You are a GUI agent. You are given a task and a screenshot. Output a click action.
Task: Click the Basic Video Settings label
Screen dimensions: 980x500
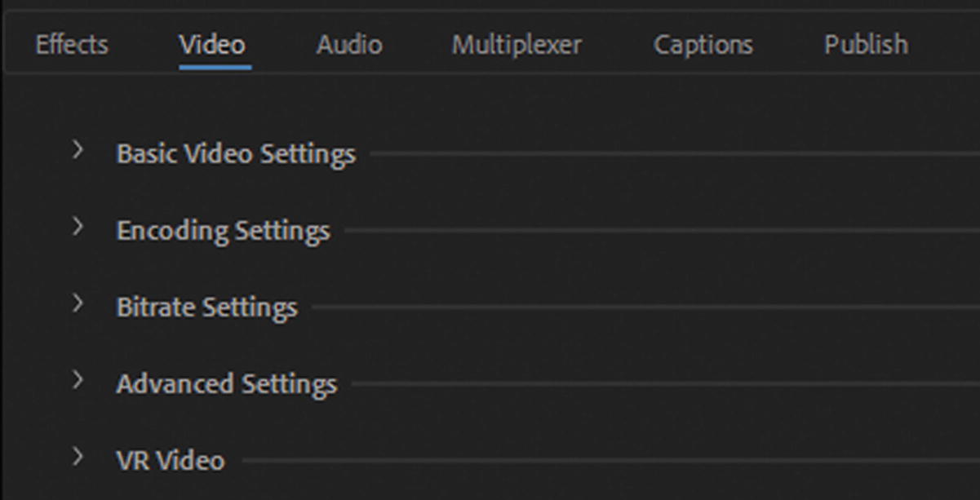coord(236,153)
